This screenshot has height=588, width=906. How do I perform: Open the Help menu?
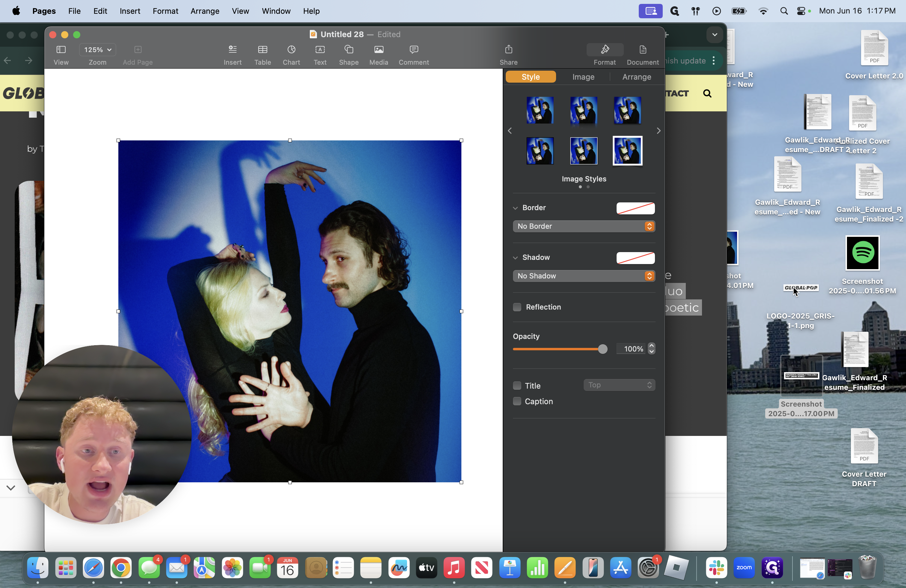pyautogui.click(x=311, y=11)
